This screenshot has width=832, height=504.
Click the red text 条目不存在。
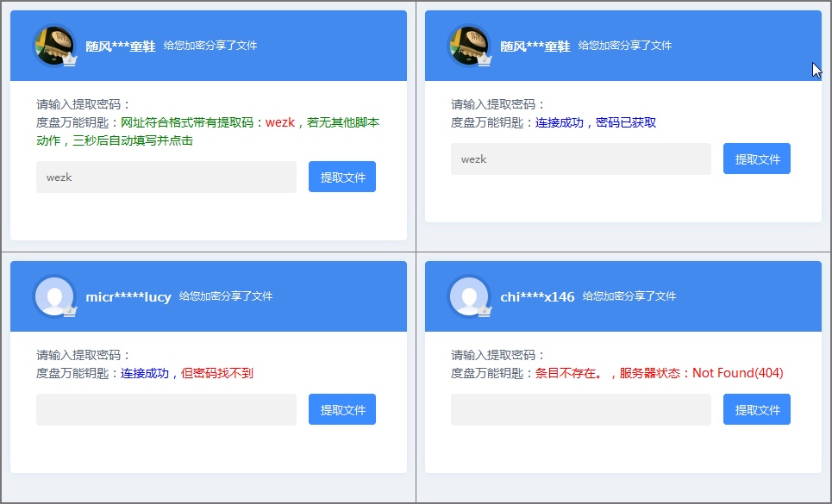[569, 373]
